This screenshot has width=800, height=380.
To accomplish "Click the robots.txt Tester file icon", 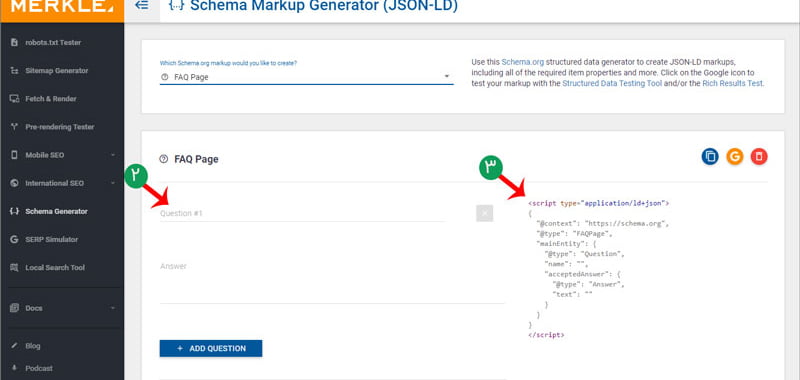I will point(14,43).
